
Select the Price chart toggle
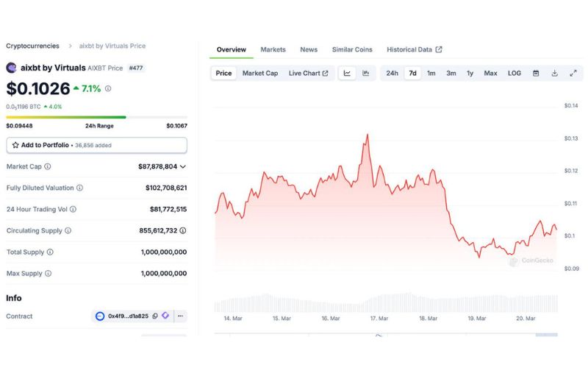pos(223,73)
